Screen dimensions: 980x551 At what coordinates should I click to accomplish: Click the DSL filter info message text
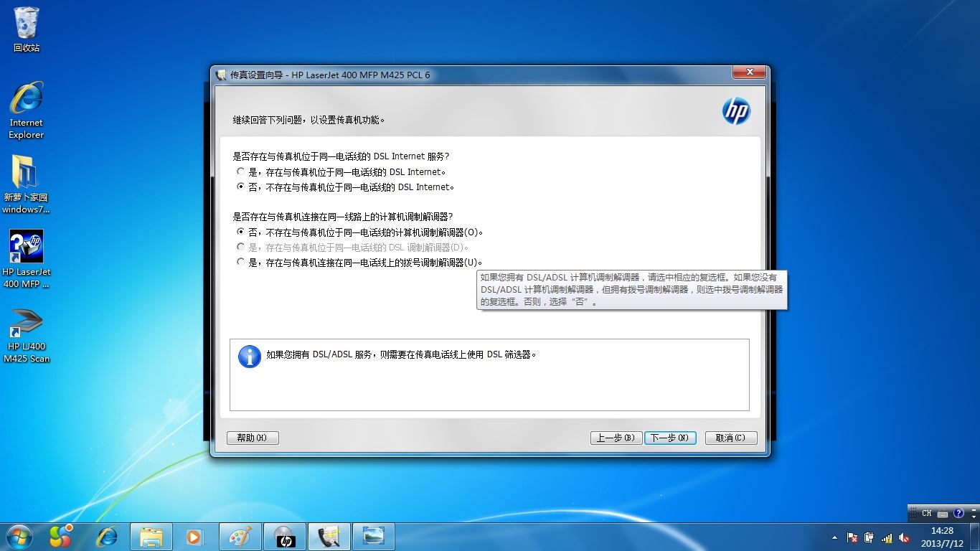(x=402, y=354)
